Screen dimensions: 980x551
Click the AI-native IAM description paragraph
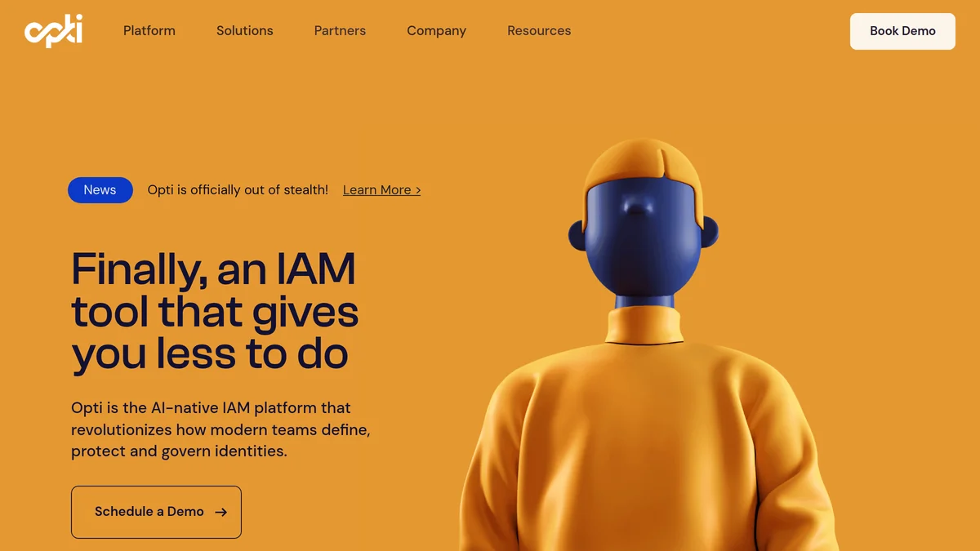point(220,429)
